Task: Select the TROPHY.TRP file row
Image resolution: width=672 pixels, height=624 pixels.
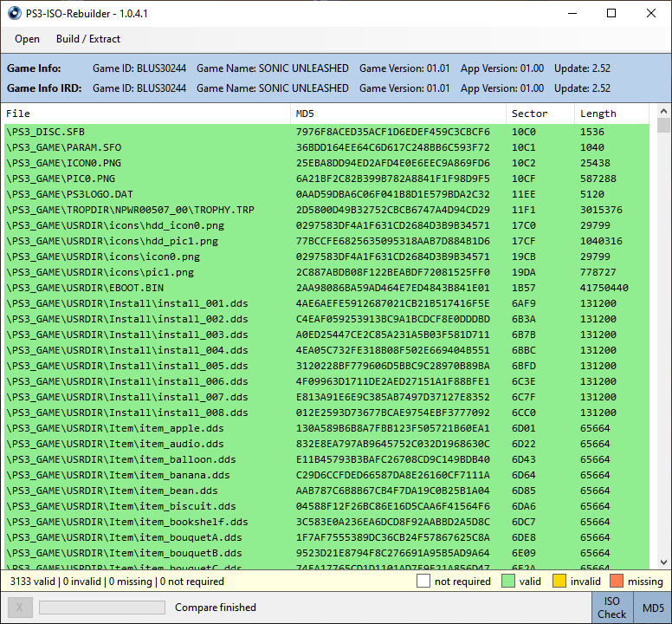Action: (326, 210)
